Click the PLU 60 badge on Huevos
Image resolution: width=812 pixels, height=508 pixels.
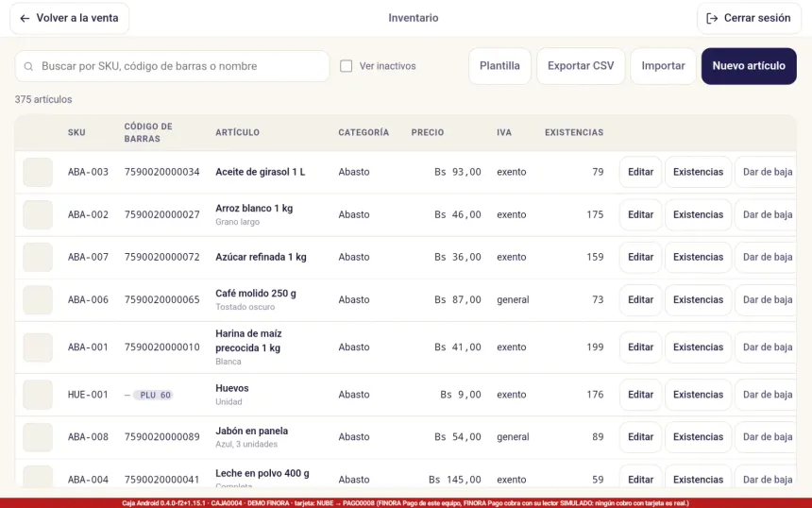(x=154, y=395)
